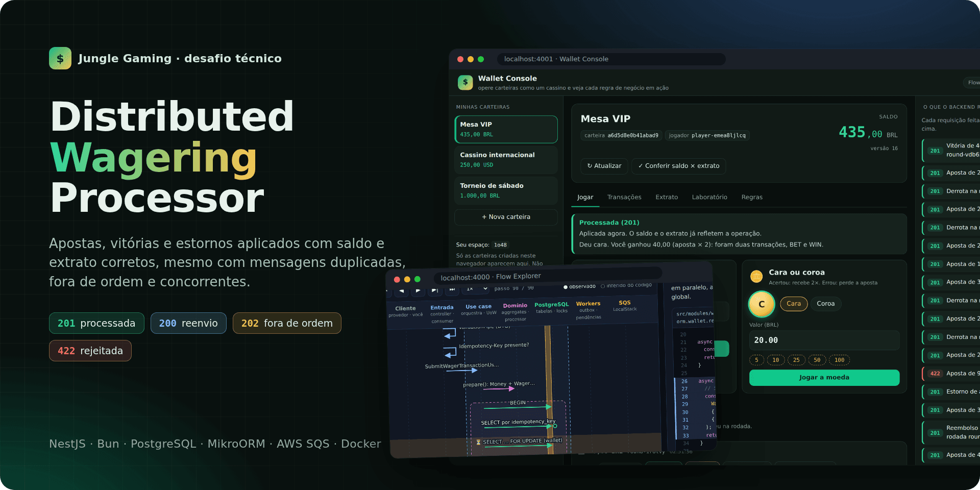Switch to the Regras tab
The width and height of the screenshot is (980, 490).
coord(752,197)
